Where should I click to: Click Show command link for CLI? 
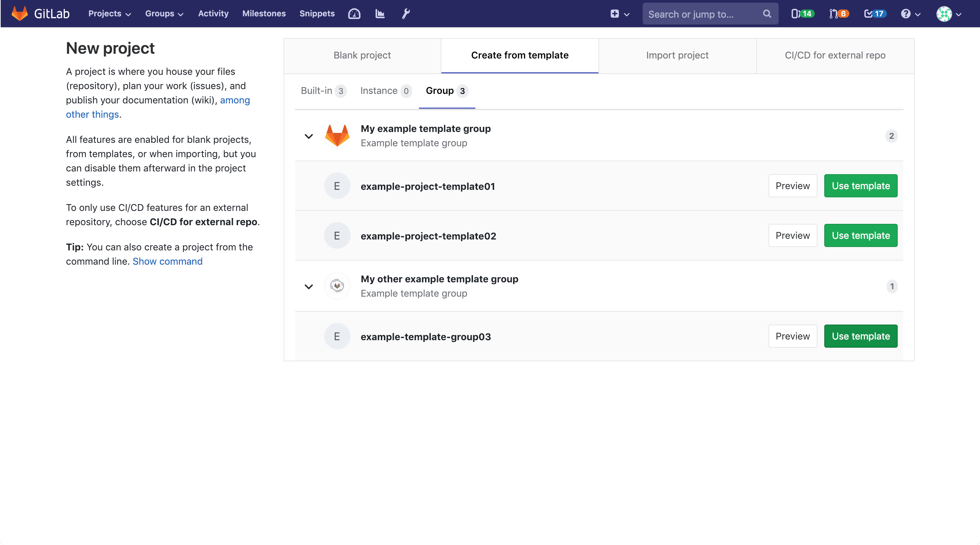(168, 261)
